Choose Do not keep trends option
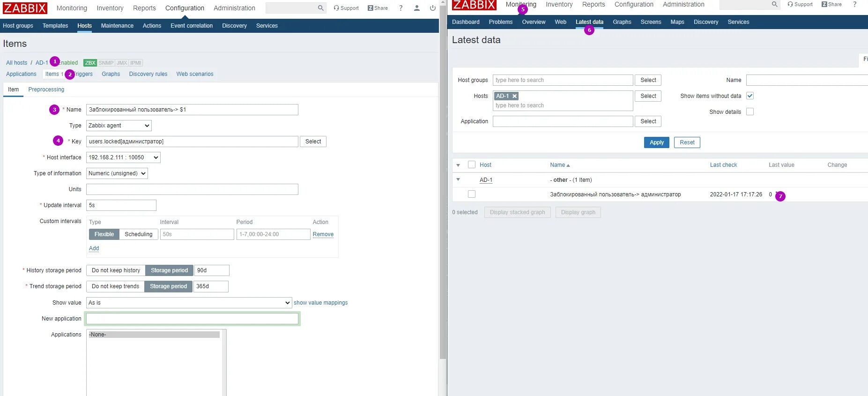Screen dimensions: 868x396 115,286
